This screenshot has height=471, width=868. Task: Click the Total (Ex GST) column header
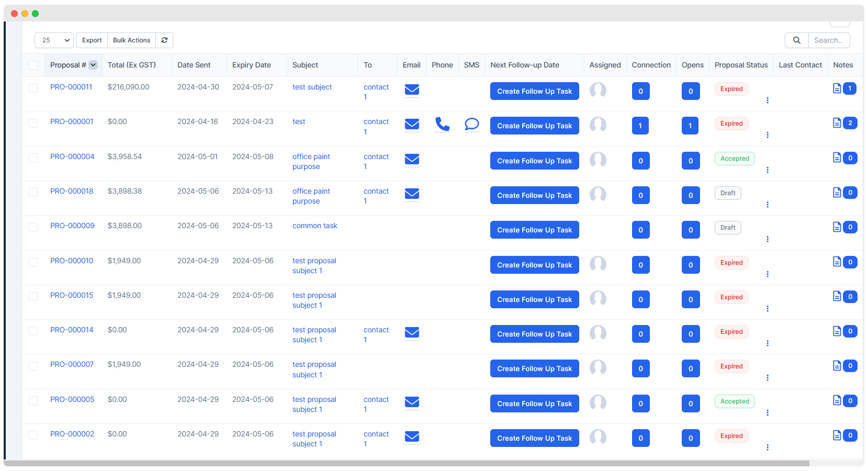pyautogui.click(x=132, y=65)
